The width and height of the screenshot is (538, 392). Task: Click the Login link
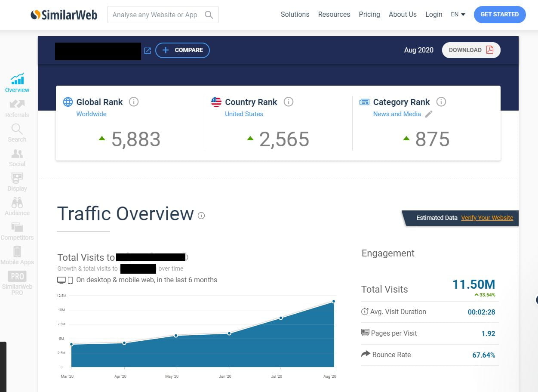433,15
